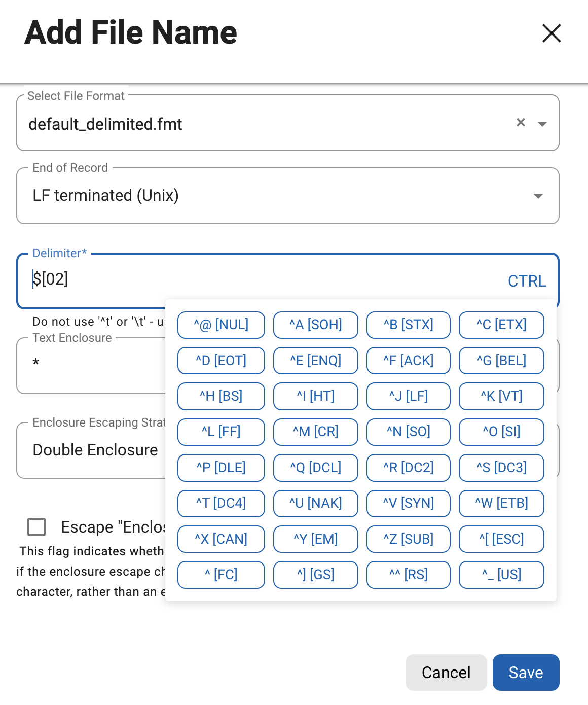Insert the ^@ [NUL] control character

tap(221, 325)
